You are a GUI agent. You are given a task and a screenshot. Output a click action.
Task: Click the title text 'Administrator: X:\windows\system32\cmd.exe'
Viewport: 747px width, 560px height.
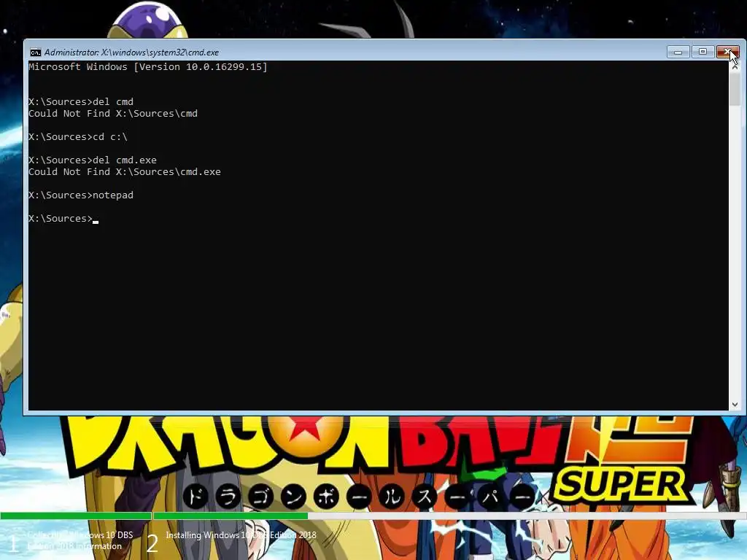tap(131, 52)
